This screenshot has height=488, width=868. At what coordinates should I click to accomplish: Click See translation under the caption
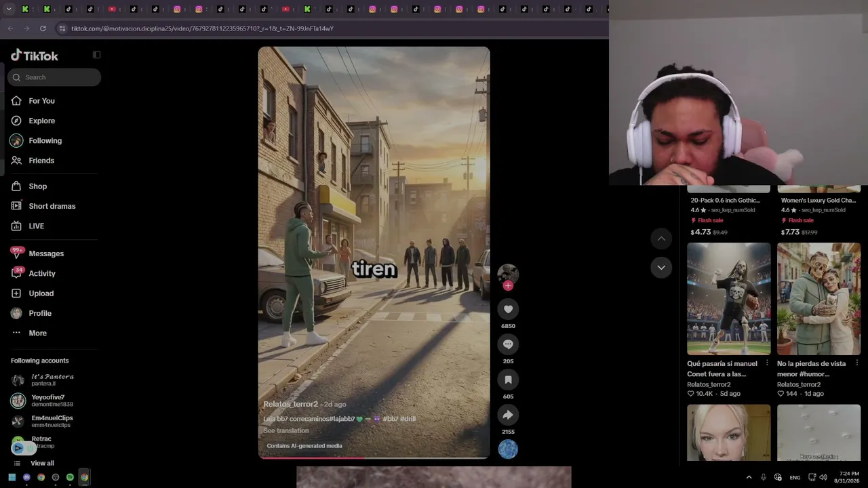click(285, 431)
